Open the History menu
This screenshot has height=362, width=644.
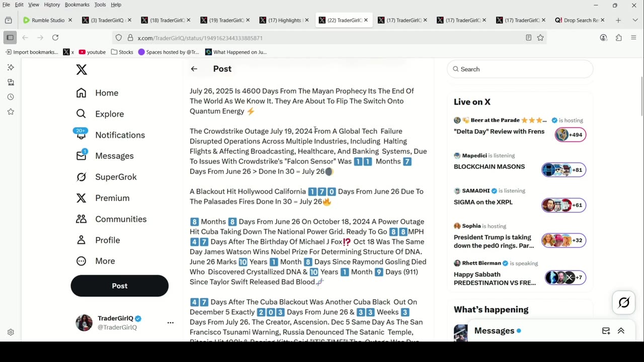[x=52, y=5]
